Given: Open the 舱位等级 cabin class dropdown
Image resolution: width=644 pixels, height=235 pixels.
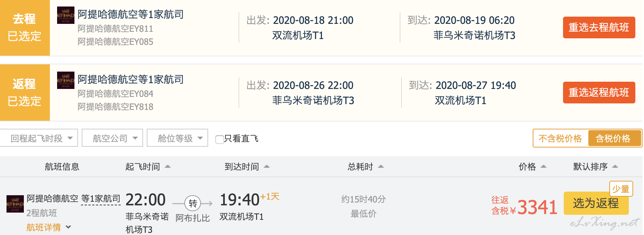Looking at the screenshot, I should (177, 138).
